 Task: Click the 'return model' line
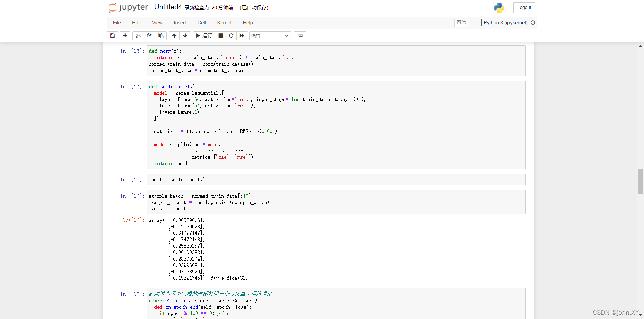171,163
